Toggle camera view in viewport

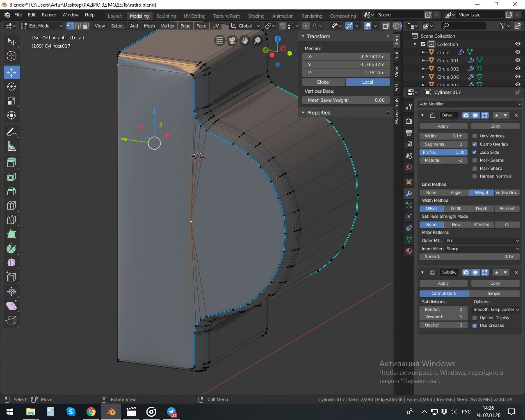[x=233, y=40]
